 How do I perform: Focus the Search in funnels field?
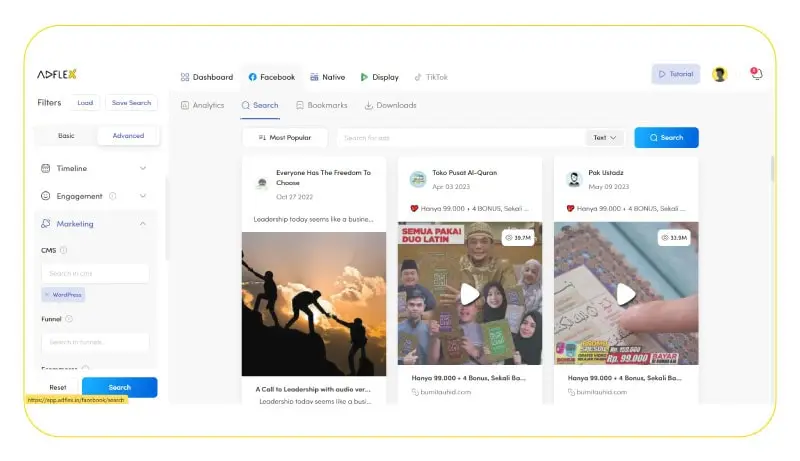click(x=95, y=342)
